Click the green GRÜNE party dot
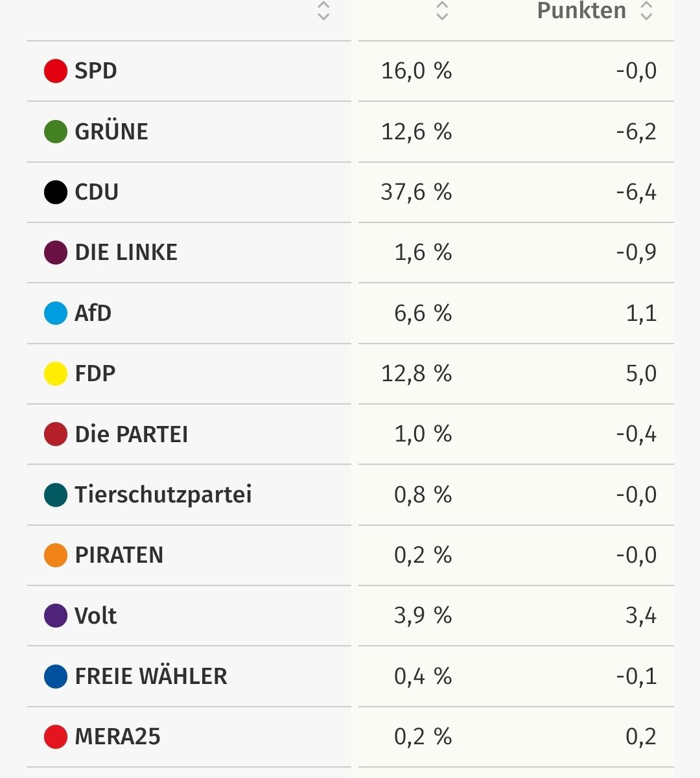 tap(56, 131)
